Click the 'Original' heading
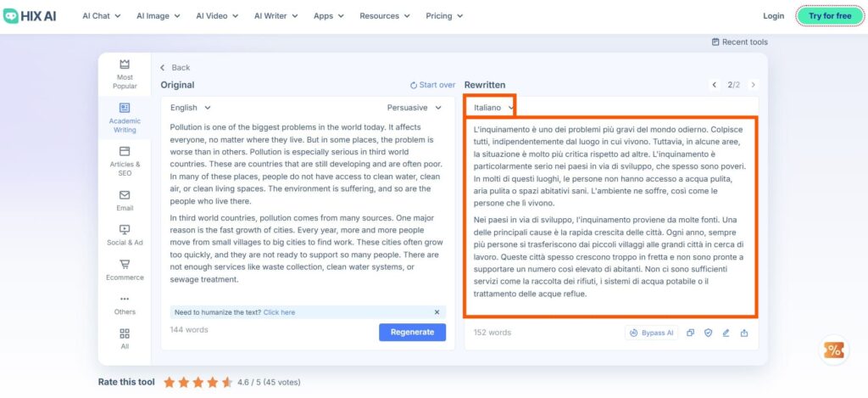Screen dimensions: 868x398 tap(177, 85)
